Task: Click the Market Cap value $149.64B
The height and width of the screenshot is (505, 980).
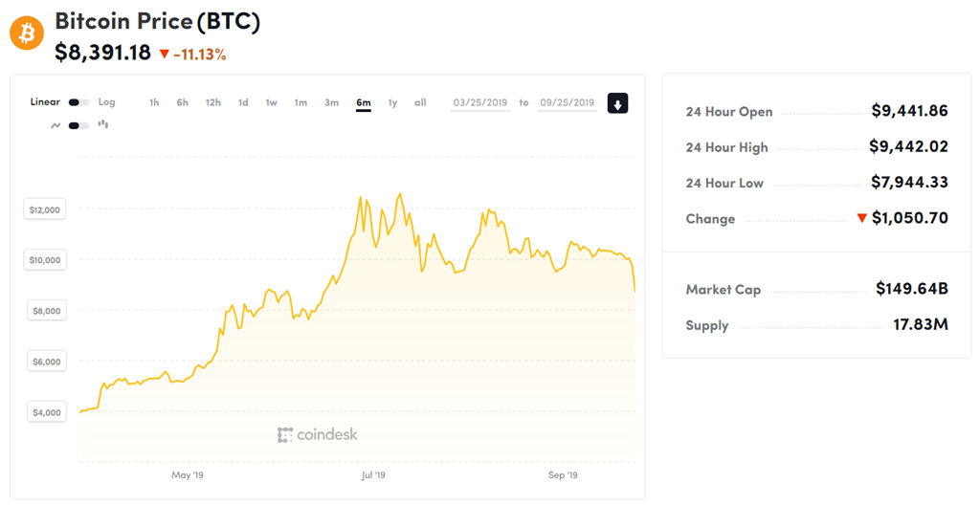Action: [x=912, y=288]
